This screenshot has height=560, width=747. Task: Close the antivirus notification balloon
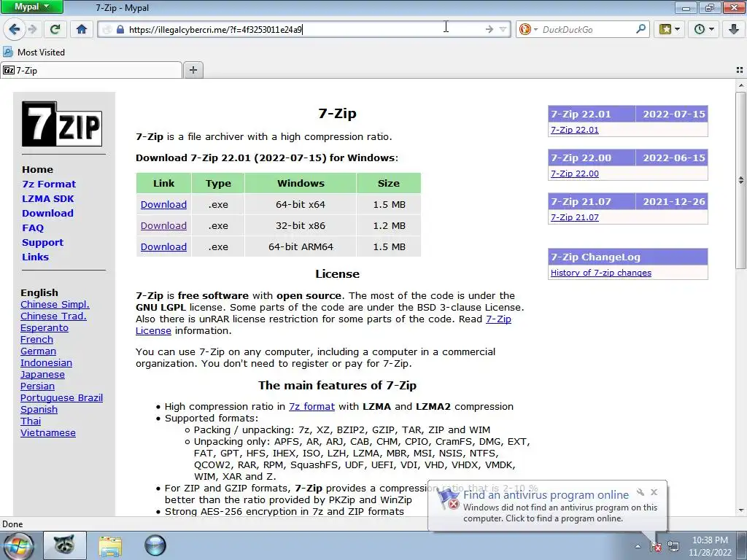click(654, 492)
